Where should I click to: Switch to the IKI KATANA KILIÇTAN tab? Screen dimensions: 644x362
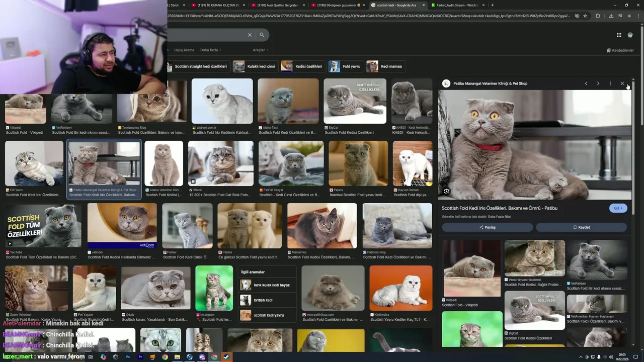coord(219,5)
